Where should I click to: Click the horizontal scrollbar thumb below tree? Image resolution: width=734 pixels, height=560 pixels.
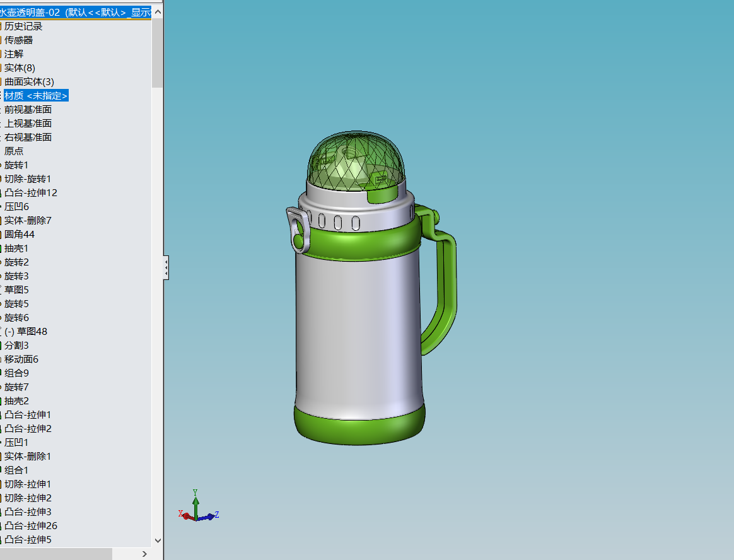click(56, 554)
